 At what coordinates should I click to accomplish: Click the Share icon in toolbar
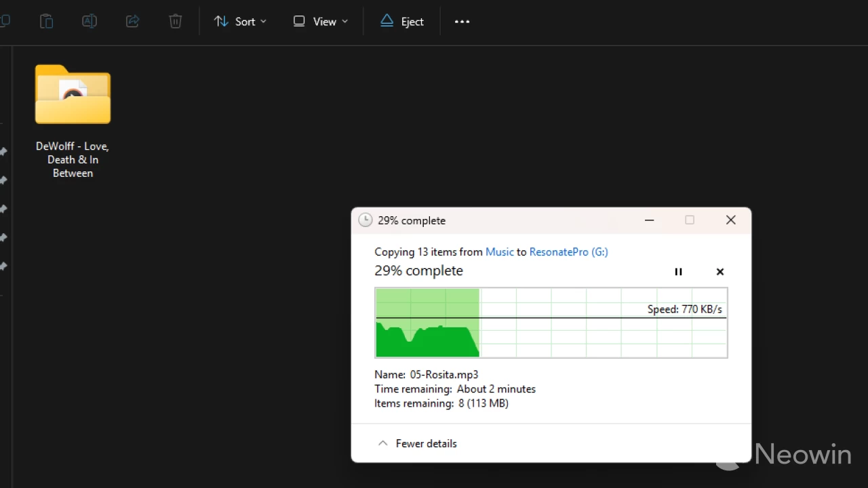(x=133, y=21)
